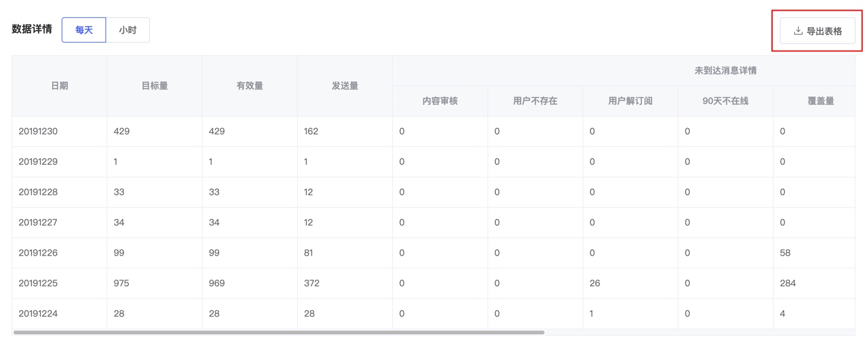Select the 90天不在线 column header

coord(725,101)
